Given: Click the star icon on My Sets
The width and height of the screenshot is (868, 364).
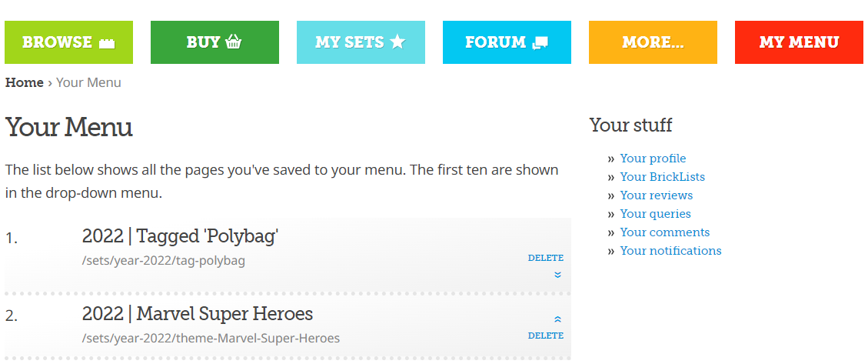Looking at the screenshot, I should pos(397,42).
